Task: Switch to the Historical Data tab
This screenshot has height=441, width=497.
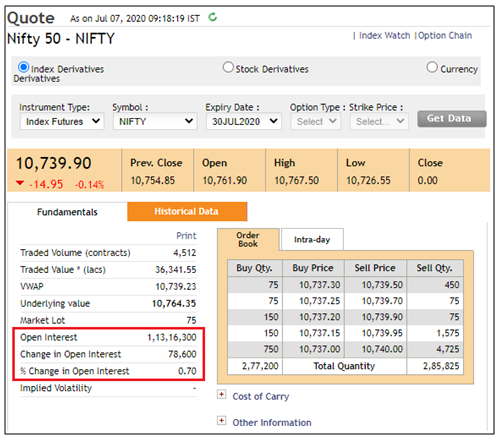Action: (187, 211)
